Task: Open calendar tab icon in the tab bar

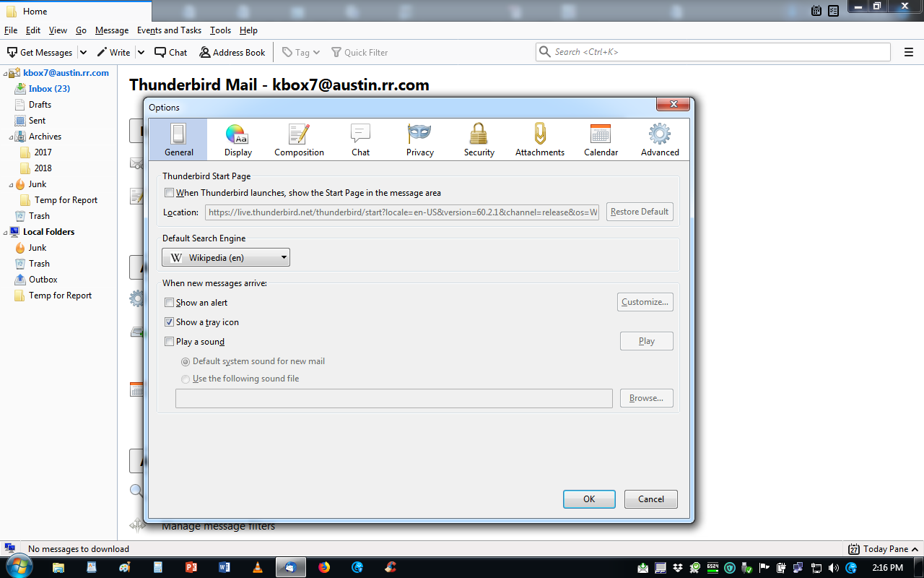Action: coord(816,10)
